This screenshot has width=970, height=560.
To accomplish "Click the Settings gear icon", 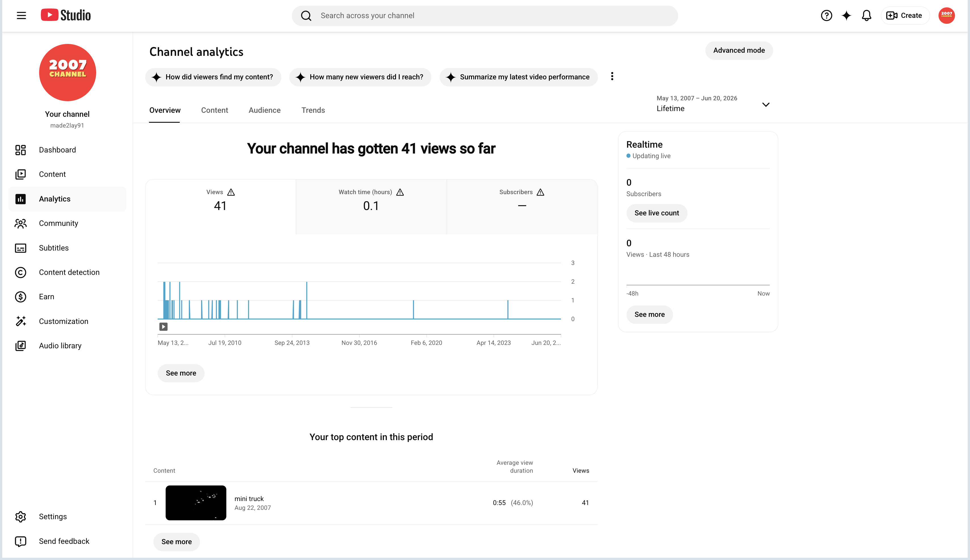I will (x=20, y=517).
